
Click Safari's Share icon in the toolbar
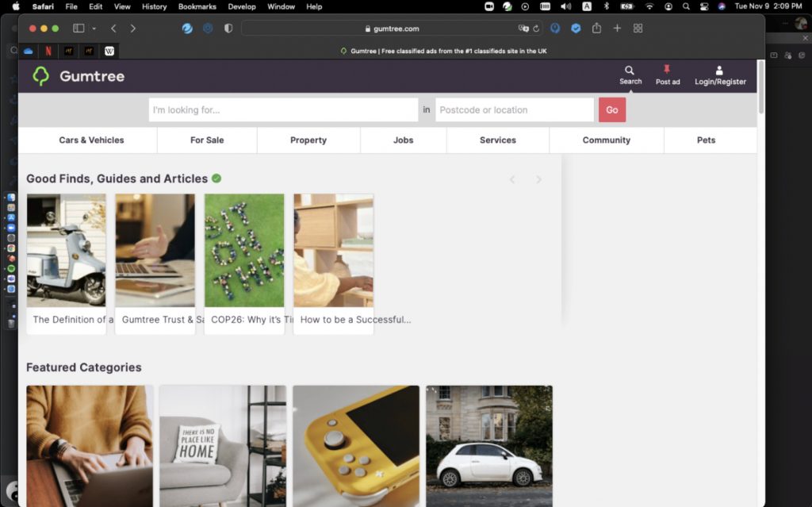[596, 29]
